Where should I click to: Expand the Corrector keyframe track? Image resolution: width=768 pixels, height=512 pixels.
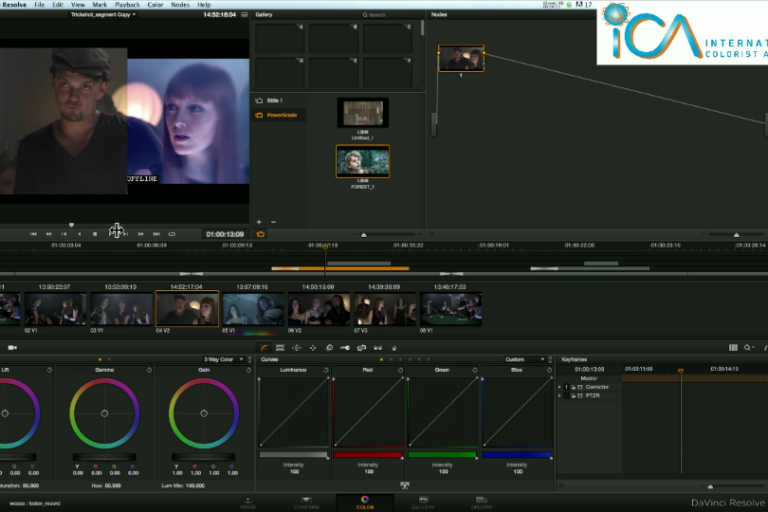(x=559, y=387)
